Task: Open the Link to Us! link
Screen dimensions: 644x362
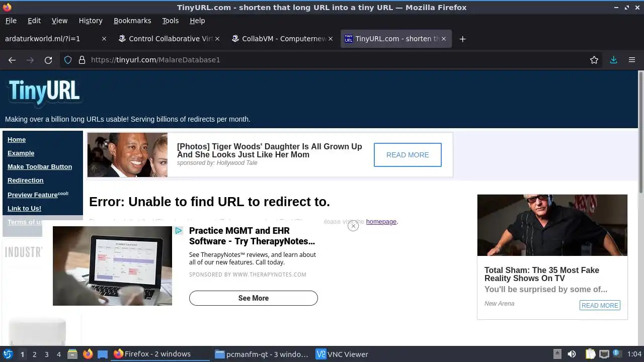Action: click(x=24, y=208)
